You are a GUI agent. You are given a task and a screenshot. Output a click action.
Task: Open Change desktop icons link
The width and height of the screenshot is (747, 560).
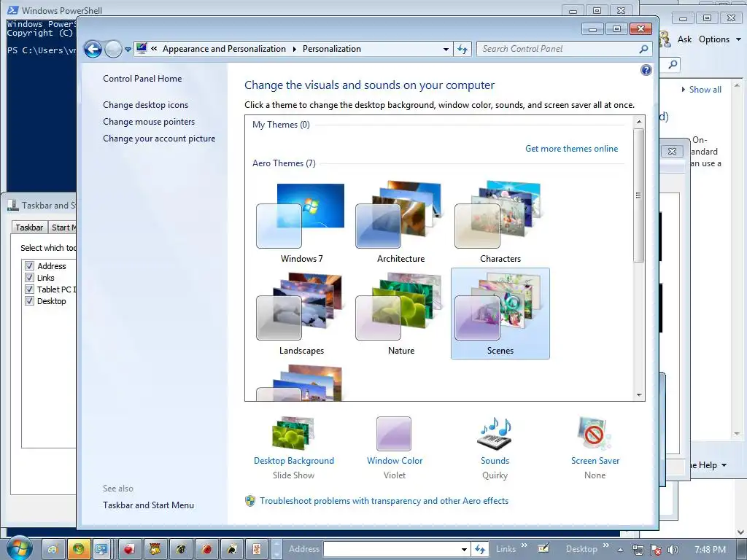point(145,105)
